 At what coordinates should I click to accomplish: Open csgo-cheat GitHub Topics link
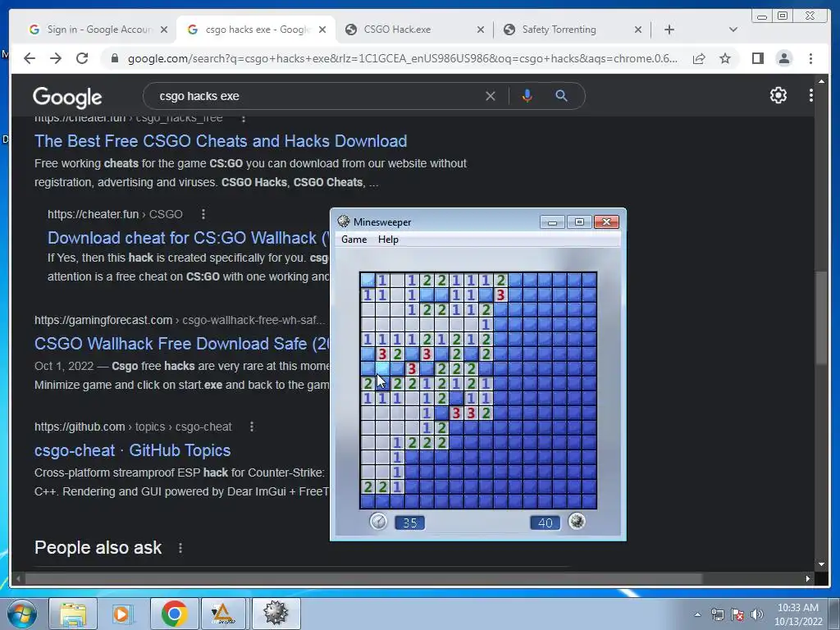[x=132, y=450]
